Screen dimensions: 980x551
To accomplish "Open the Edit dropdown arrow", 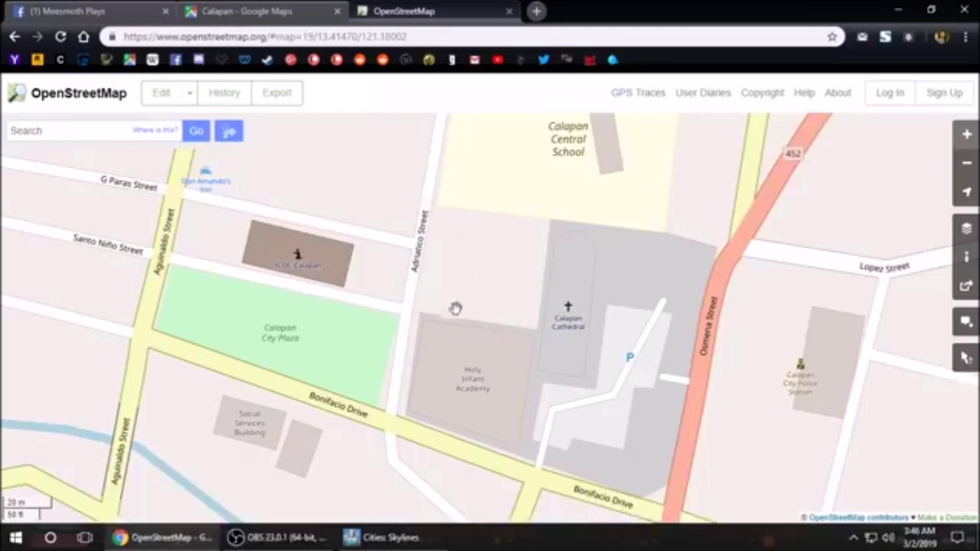I will [190, 93].
